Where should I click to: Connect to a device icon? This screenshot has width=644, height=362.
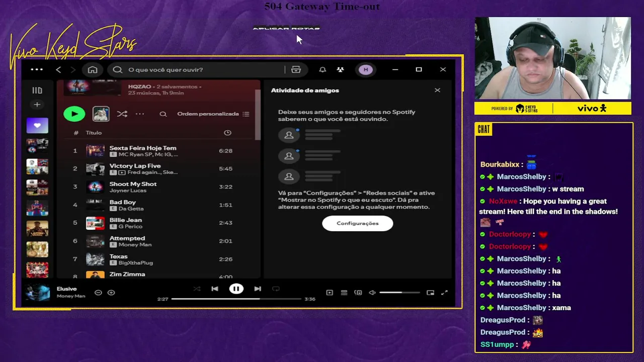pyautogui.click(x=358, y=293)
